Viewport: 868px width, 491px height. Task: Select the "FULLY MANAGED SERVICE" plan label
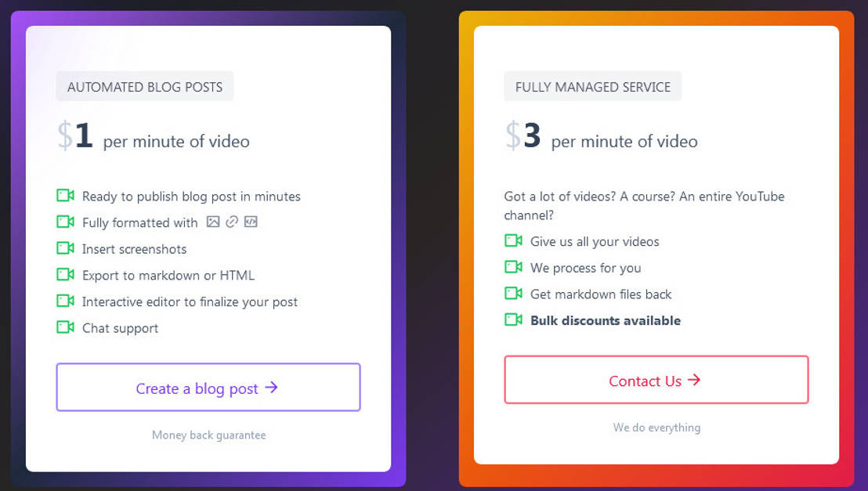click(x=593, y=87)
